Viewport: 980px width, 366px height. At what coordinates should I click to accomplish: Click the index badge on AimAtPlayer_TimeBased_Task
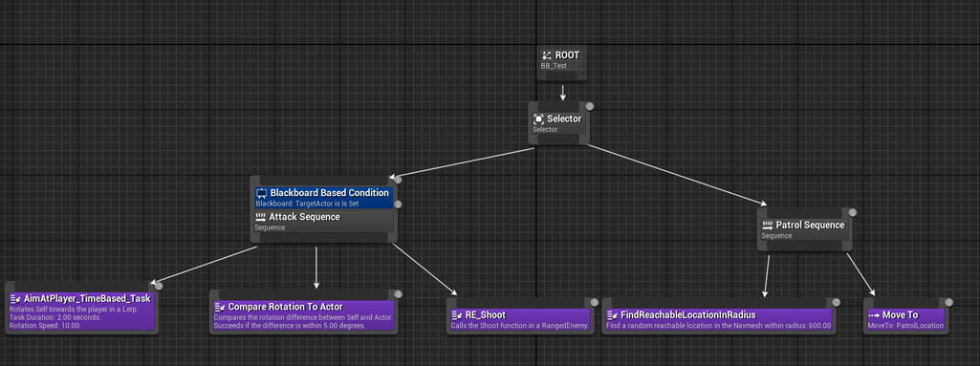click(159, 286)
